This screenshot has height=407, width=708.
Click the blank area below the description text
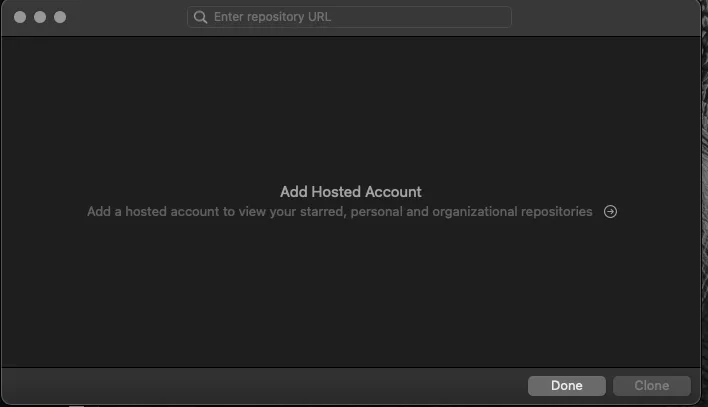pos(351,294)
